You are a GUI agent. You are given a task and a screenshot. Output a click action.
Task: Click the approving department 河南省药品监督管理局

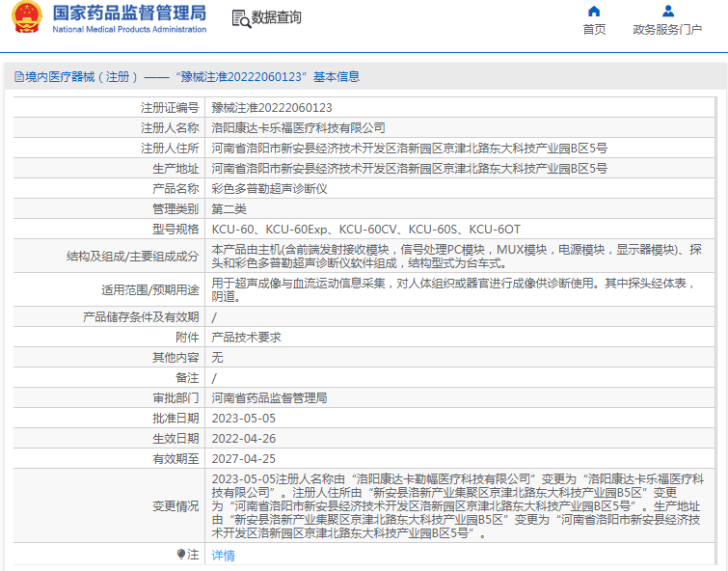point(269,398)
